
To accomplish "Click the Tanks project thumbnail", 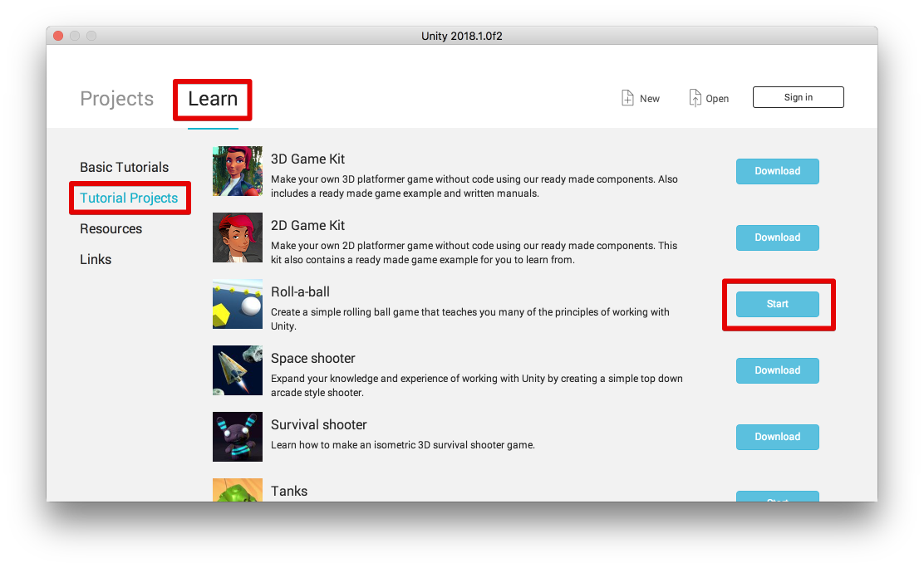I will pos(238,490).
